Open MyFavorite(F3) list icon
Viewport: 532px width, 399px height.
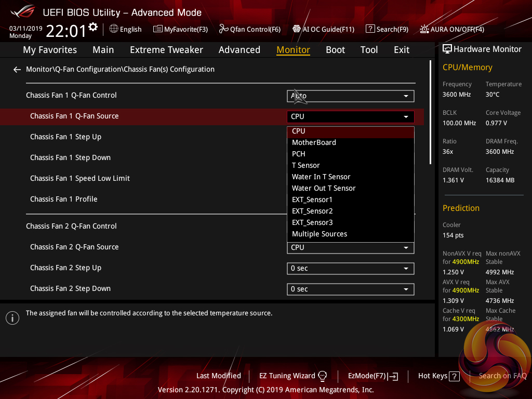tap(157, 29)
